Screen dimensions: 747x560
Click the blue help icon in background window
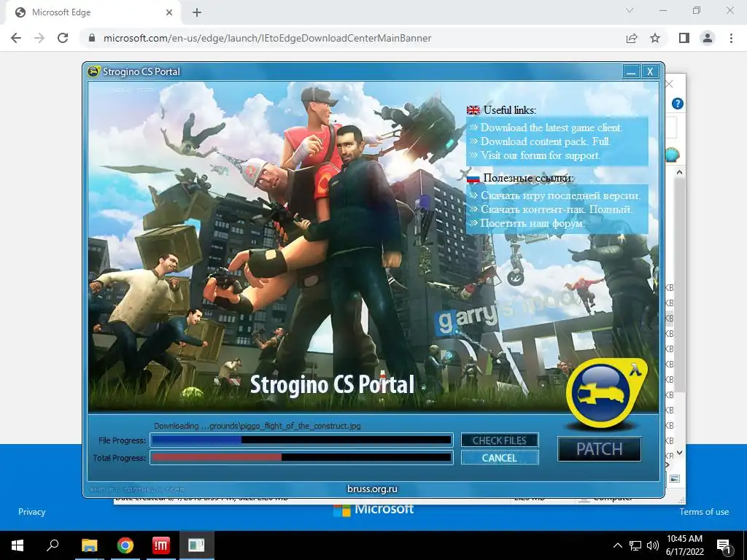(677, 104)
